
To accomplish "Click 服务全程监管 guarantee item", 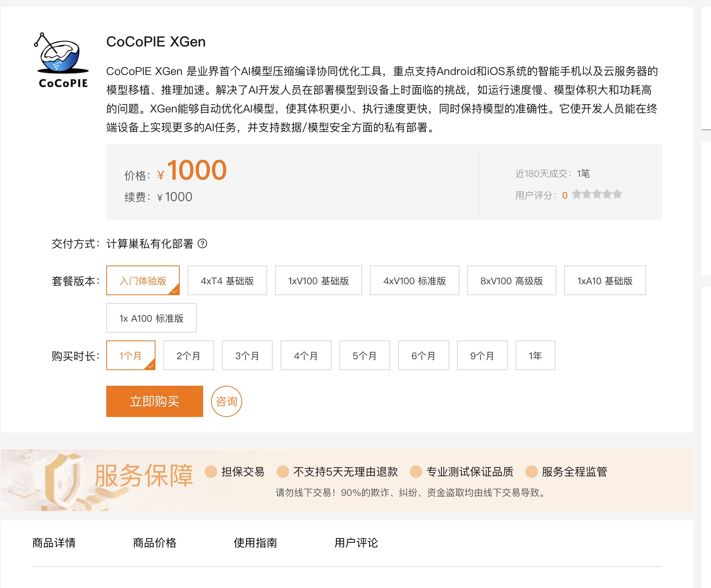I will [x=566, y=472].
